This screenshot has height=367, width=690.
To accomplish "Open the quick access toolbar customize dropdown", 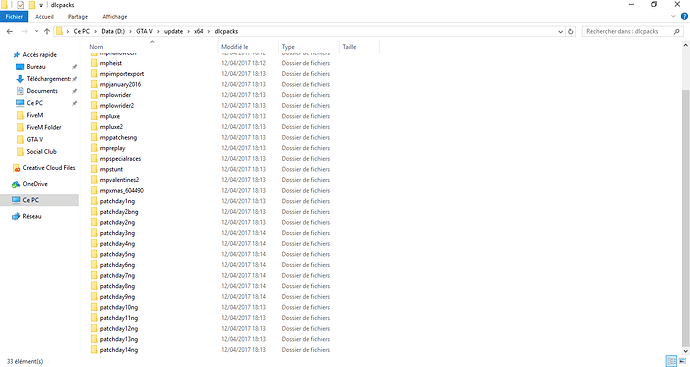I will [x=41, y=5].
